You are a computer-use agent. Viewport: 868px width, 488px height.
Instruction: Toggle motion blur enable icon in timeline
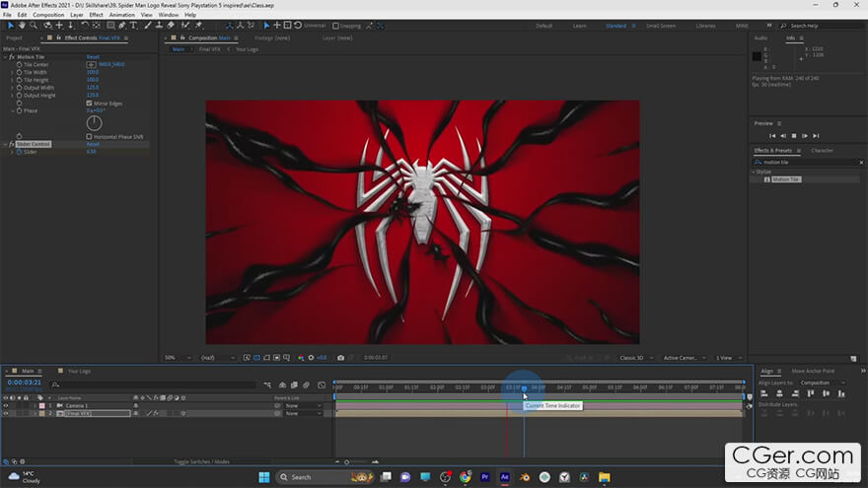pyautogui.click(x=306, y=385)
